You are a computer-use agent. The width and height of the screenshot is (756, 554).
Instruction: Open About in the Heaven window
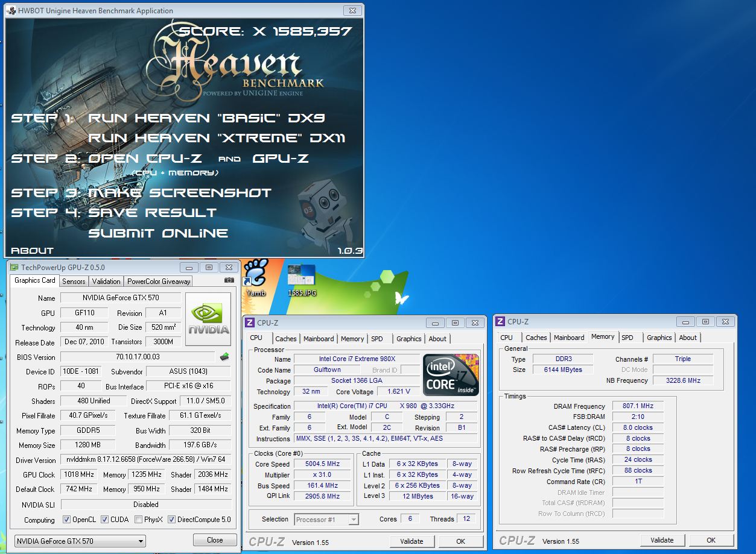(x=32, y=250)
